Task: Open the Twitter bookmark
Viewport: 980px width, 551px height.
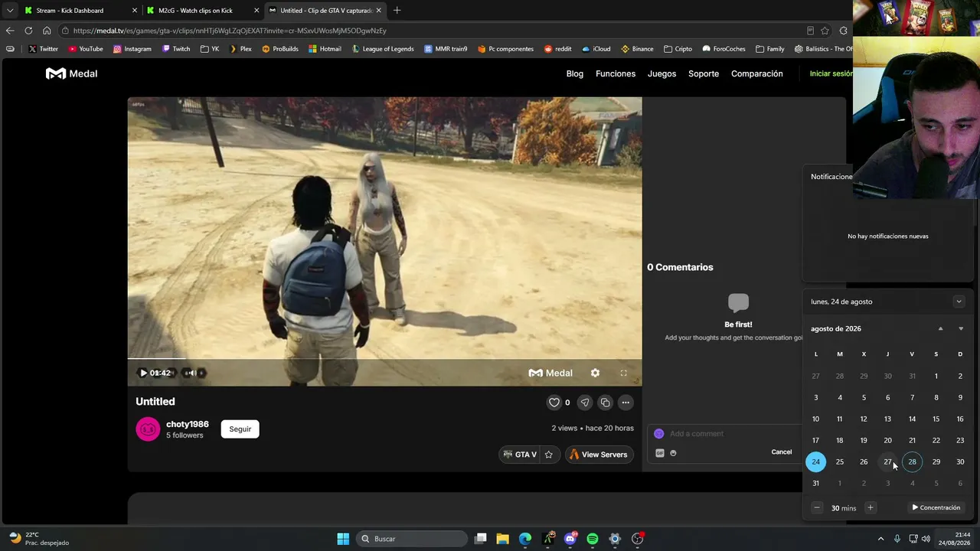Action: click(x=43, y=49)
